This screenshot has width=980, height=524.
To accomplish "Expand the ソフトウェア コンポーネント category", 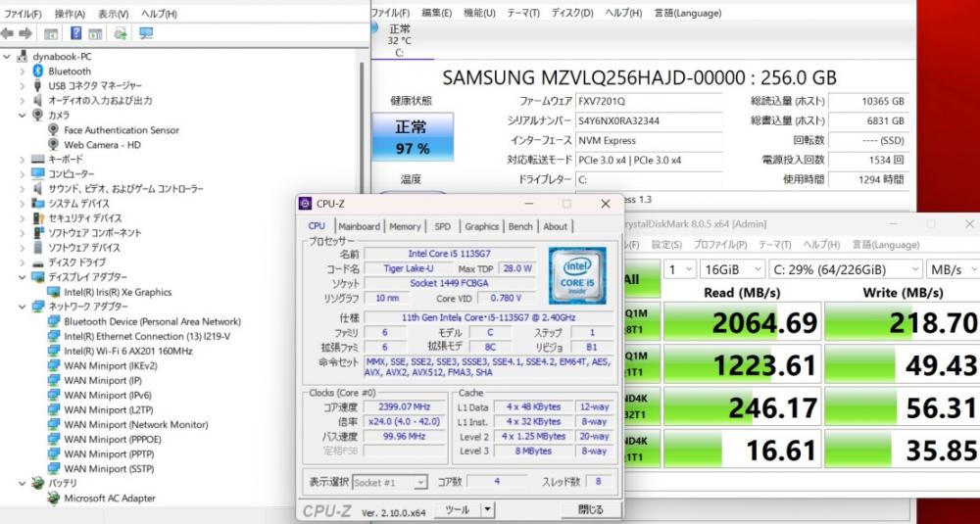I will tap(23, 233).
